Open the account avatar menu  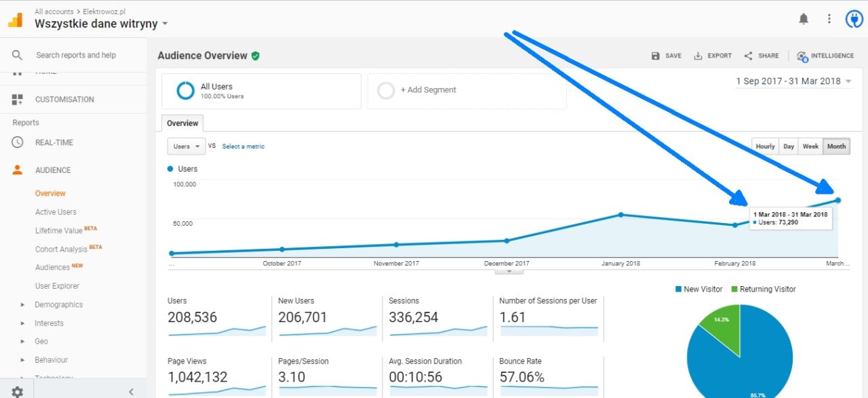[854, 19]
